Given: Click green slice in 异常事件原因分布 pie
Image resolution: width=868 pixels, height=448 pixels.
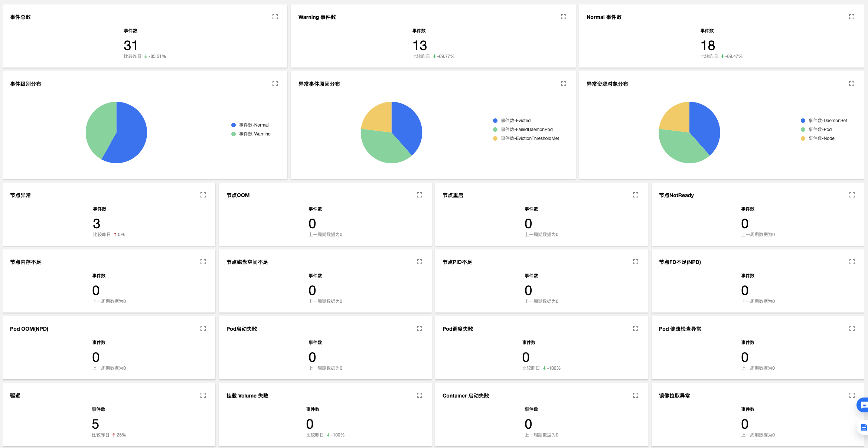Looking at the screenshot, I should pyautogui.click(x=384, y=147).
